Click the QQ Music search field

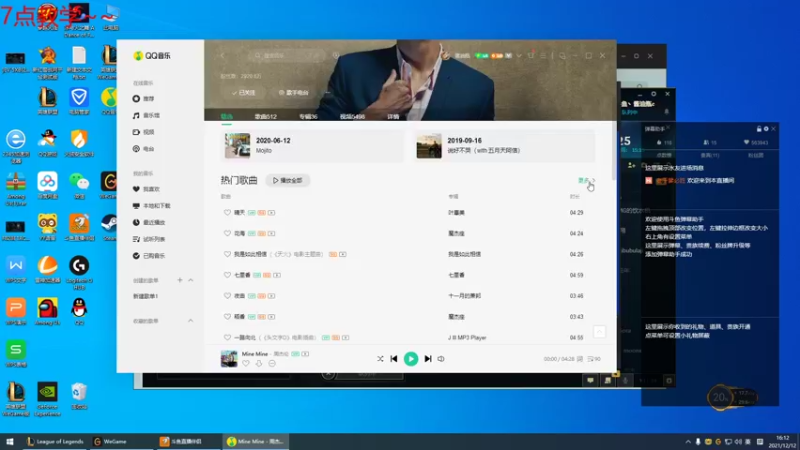(287, 55)
